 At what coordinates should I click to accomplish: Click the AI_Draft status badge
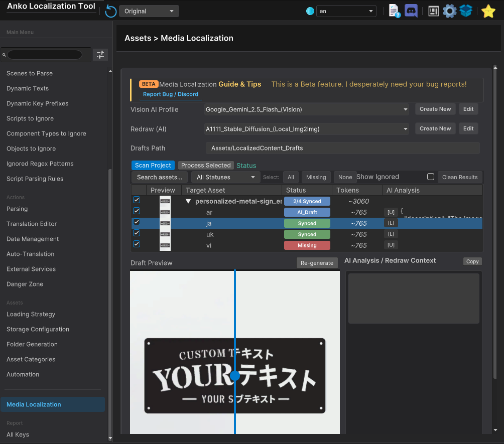(x=307, y=212)
